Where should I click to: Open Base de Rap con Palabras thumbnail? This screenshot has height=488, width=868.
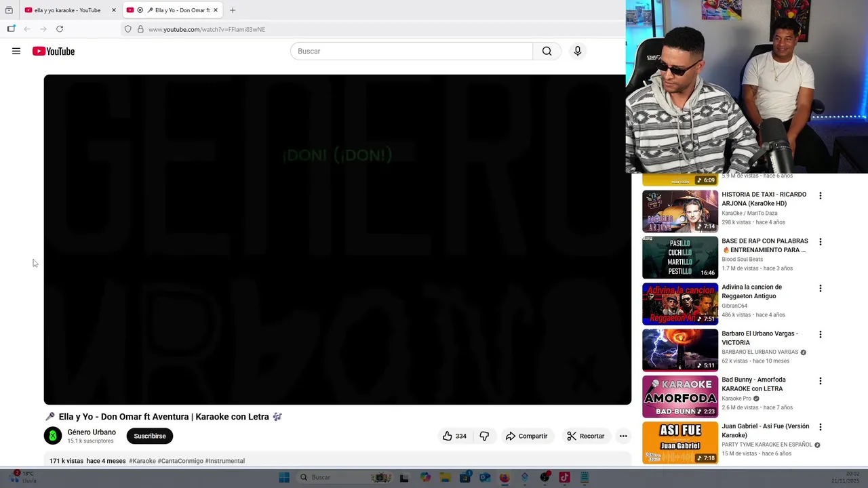point(680,258)
